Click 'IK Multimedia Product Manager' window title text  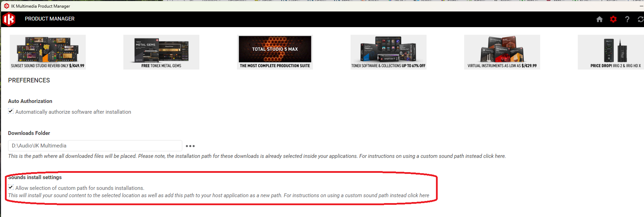40,6
